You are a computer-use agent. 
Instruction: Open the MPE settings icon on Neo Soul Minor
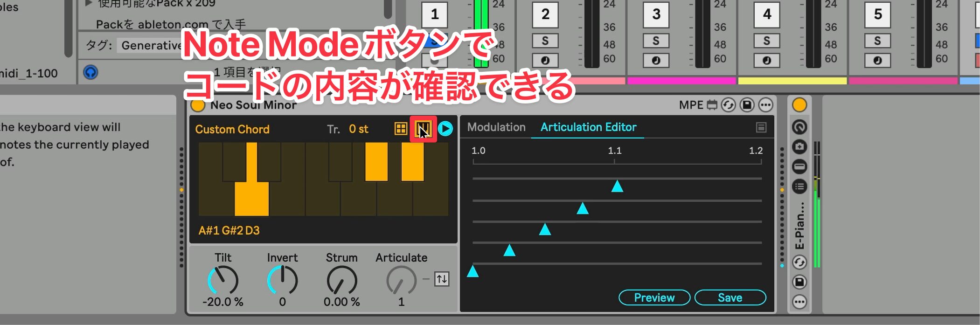point(712,105)
